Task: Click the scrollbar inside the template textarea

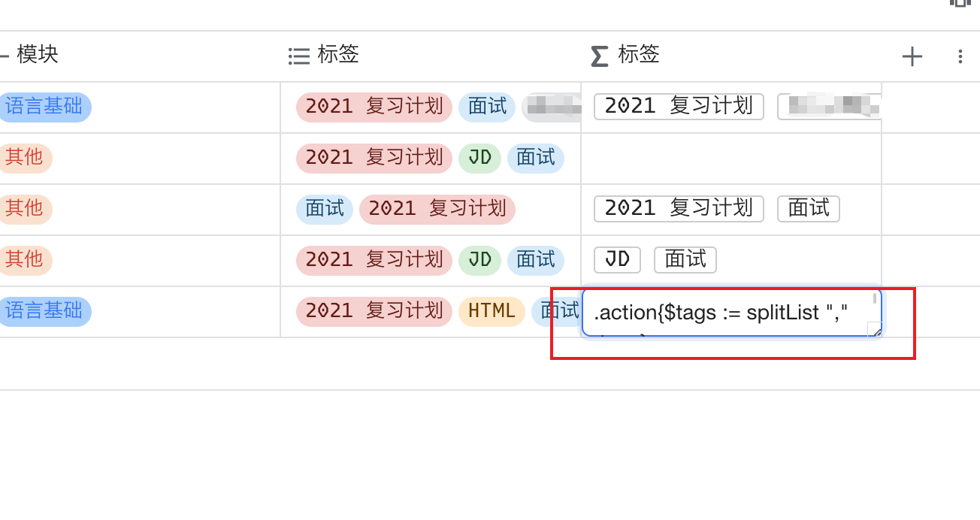Action: click(x=875, y=299)
